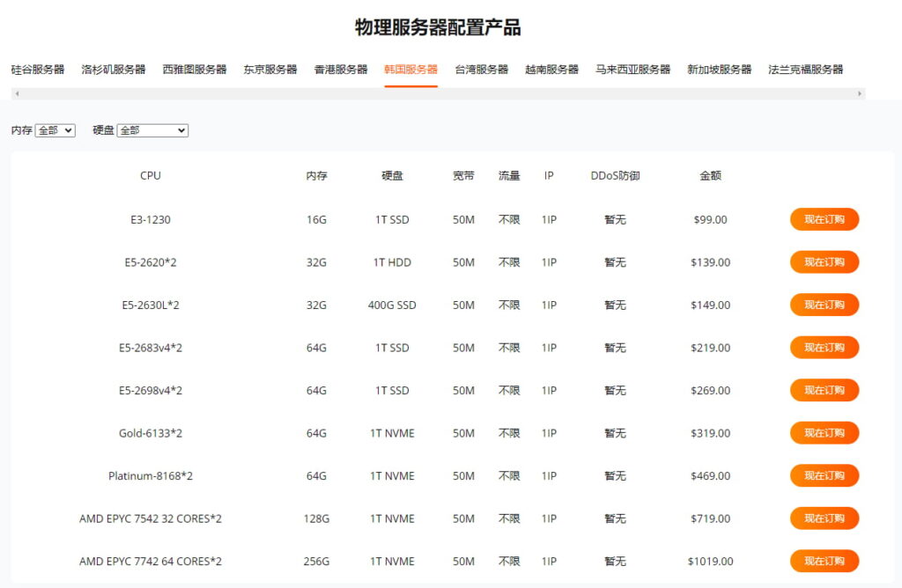Open the 新加坡服务器 tab
The image size is (902, 588).
click(720, 70)
